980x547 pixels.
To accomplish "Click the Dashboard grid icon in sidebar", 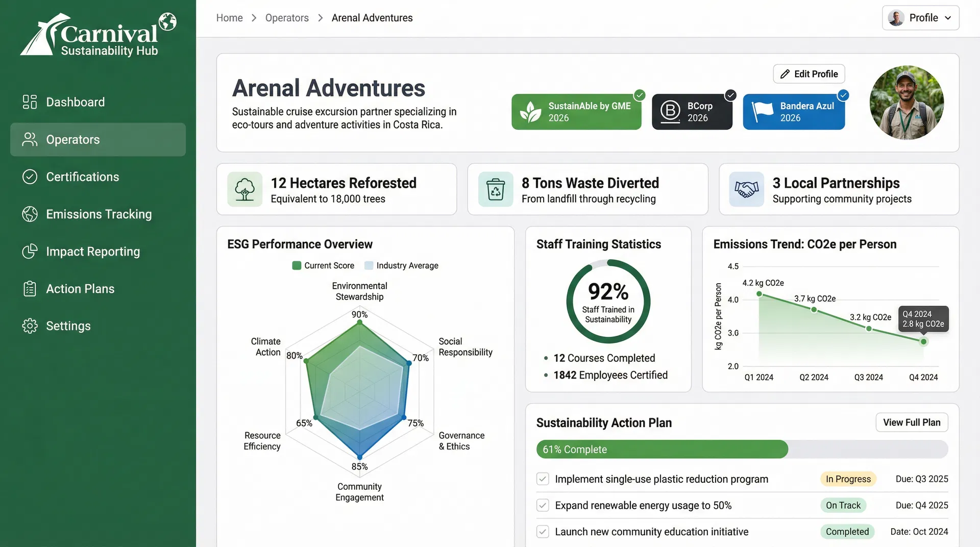I will click(30, 102).
